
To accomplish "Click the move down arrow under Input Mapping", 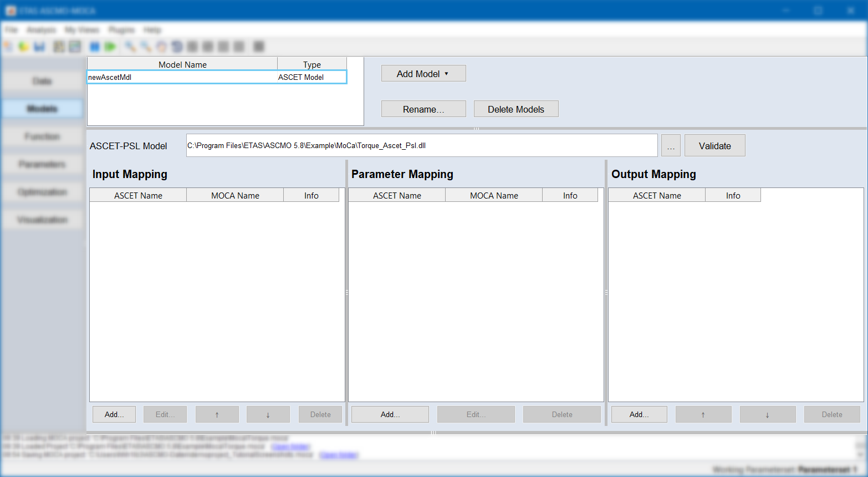I will pyautogui.click(x=268, y=414).
